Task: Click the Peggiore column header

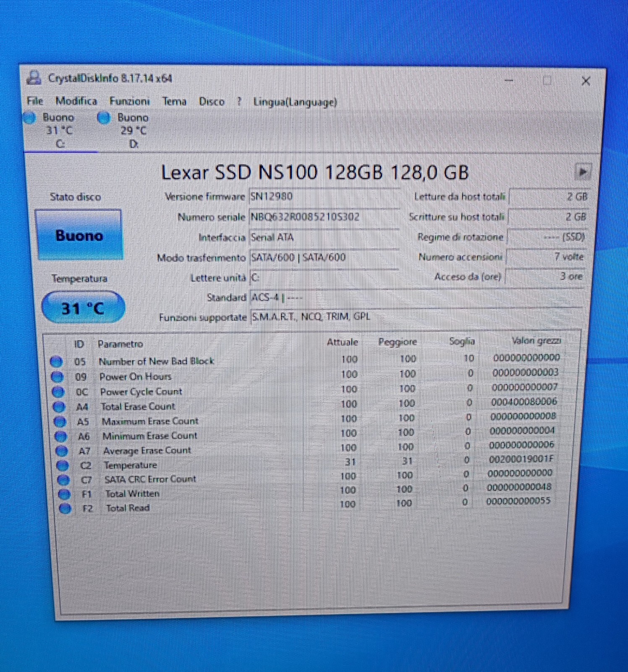Action: click(x=398, y=342)
